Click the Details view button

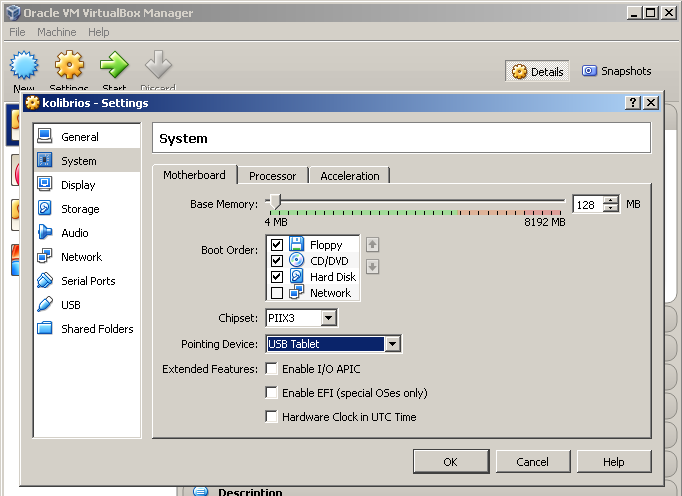[538, 71]
